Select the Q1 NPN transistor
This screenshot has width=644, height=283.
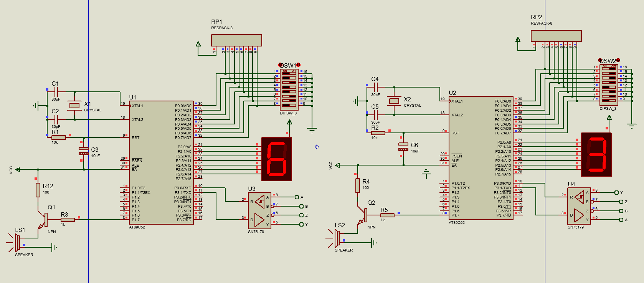pos(43,220)
